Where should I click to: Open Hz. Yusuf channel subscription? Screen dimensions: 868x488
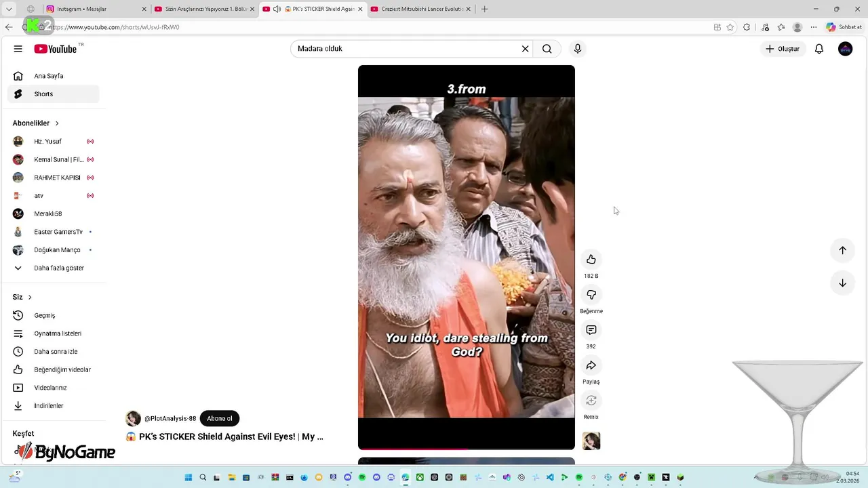tap(53, 142)
